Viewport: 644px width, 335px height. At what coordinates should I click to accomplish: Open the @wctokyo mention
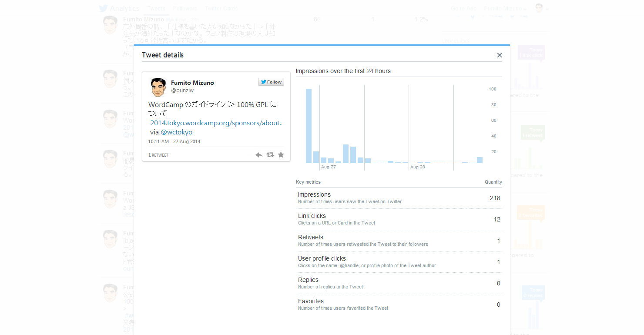tap(177, 132)
